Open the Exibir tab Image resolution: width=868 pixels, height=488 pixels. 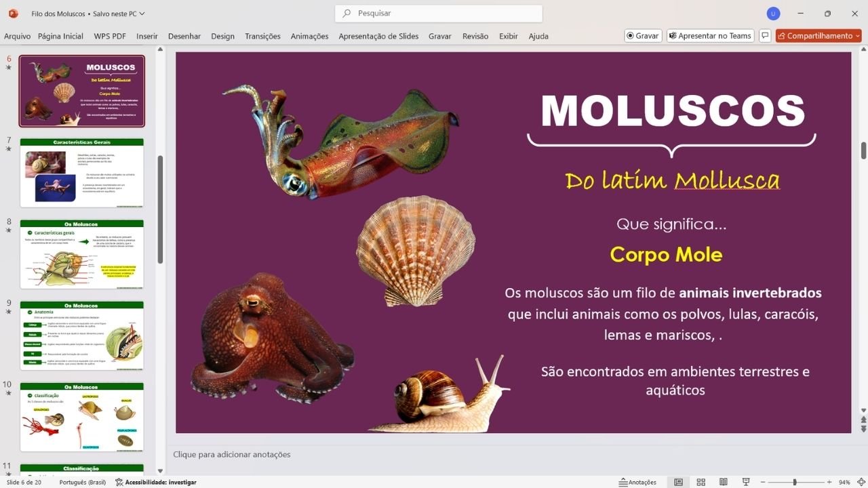509,36
